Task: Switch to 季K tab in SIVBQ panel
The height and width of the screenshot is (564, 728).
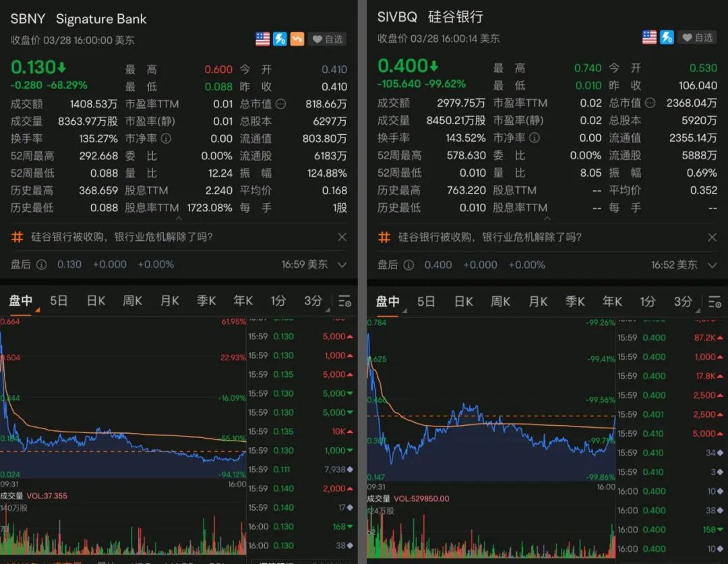Action: (575, 302)
